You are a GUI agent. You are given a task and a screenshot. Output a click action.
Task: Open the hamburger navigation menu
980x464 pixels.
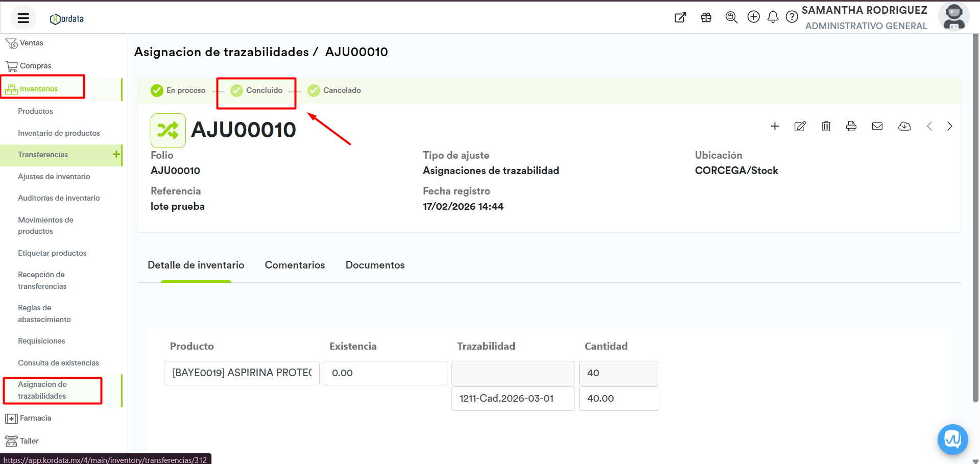(x=23, y=18)
